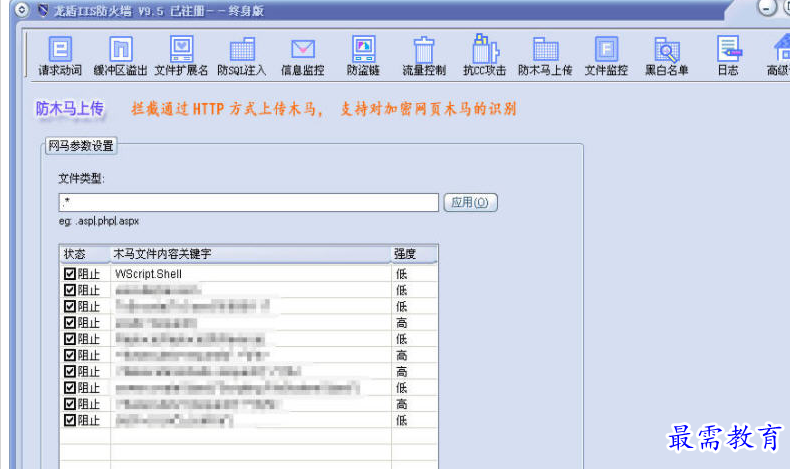Toggle the eighth row 阻止 checkbox
Image resolution: width=790 pixels, height=469 pixels.
(70, 387)
